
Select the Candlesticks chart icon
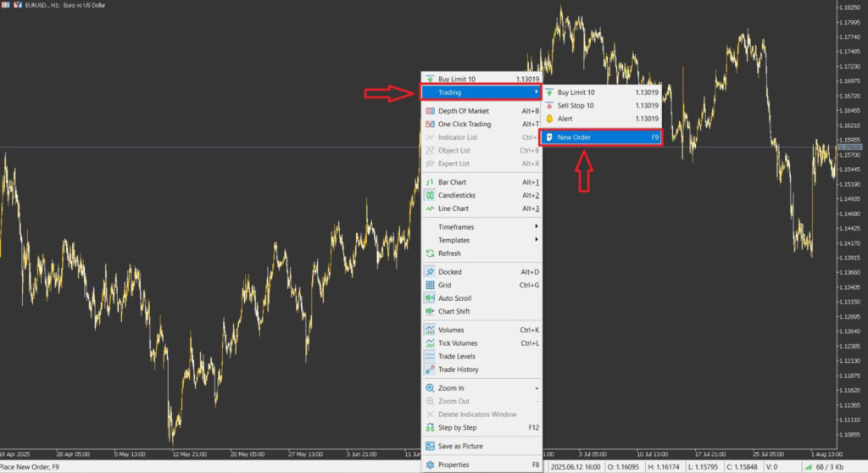pyautogui.click(x=431, y=196)
